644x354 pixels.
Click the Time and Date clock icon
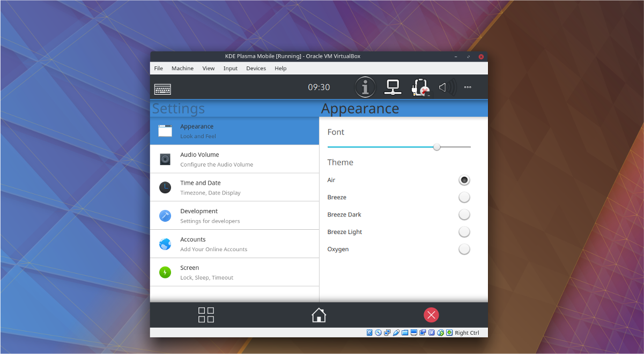pyautogui.click(x=165, y=187)
